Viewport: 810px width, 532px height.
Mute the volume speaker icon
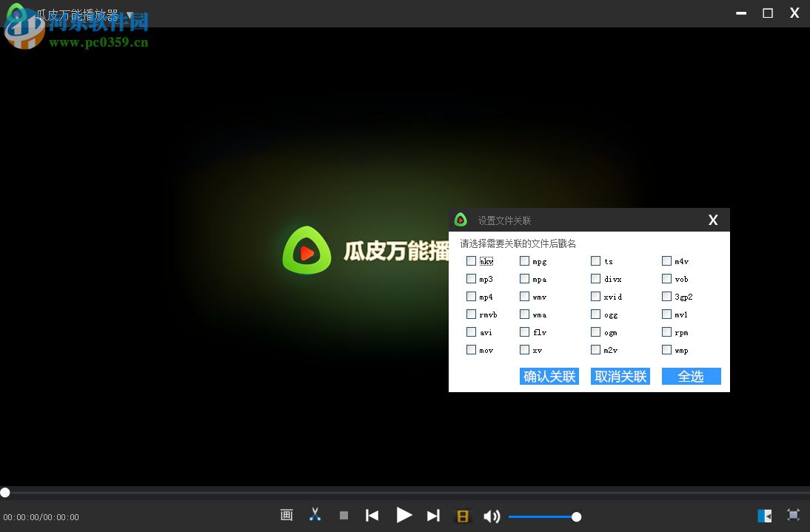tap(491, 516)
